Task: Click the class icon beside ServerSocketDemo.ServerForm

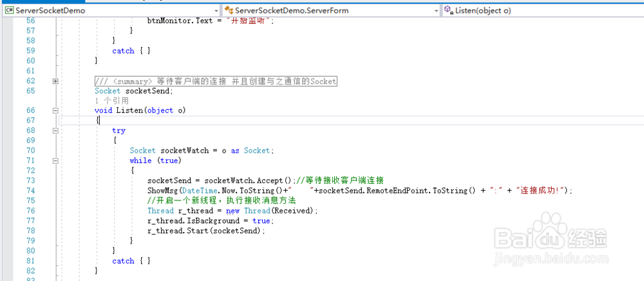Action: tap(229, 11)
